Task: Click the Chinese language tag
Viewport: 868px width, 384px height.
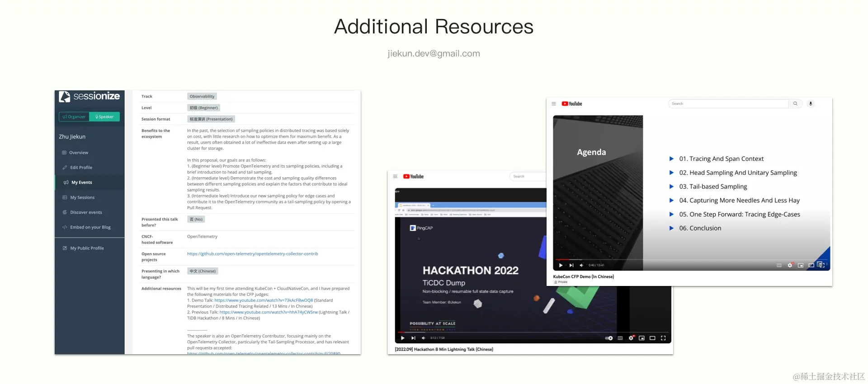Action: (203, 271)
